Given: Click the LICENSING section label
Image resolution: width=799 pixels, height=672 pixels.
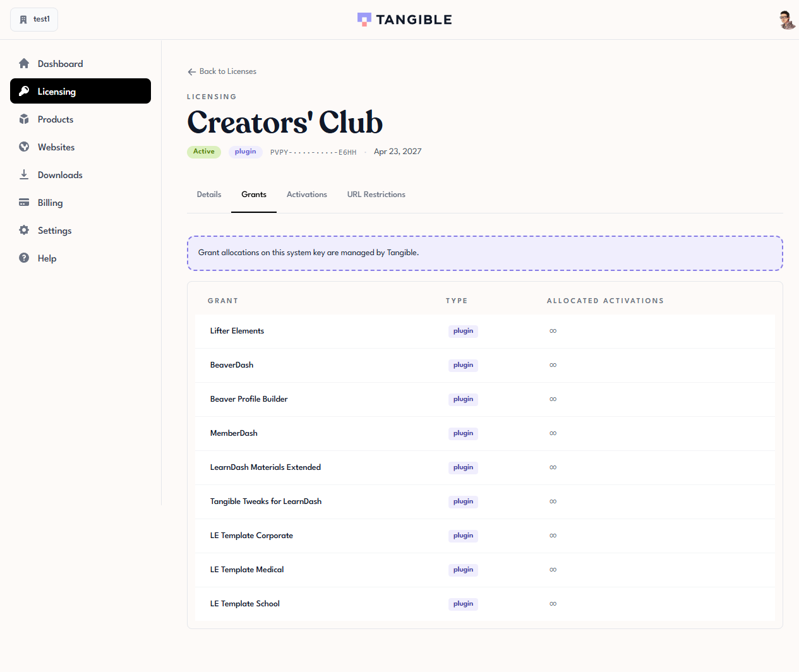Looking at the screenshot, I should coord(212,97).
